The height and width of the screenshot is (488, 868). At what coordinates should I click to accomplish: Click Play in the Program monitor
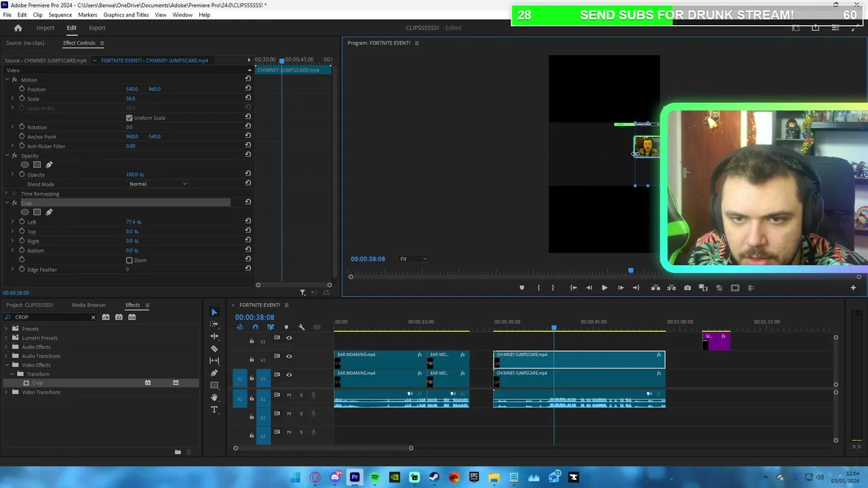[604, 288]
